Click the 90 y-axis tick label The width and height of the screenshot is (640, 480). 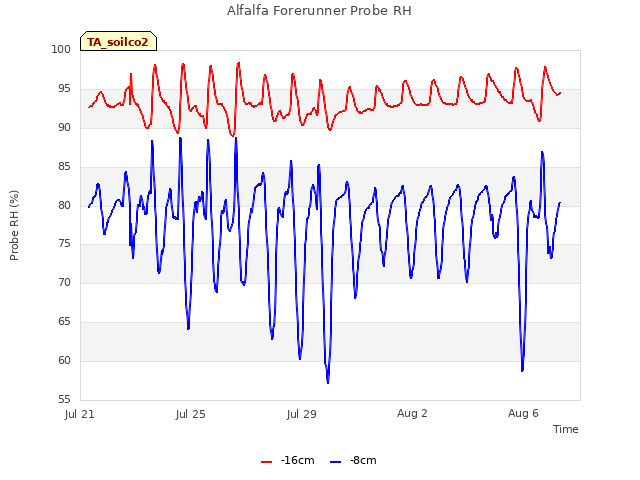(x=64, y=127)
